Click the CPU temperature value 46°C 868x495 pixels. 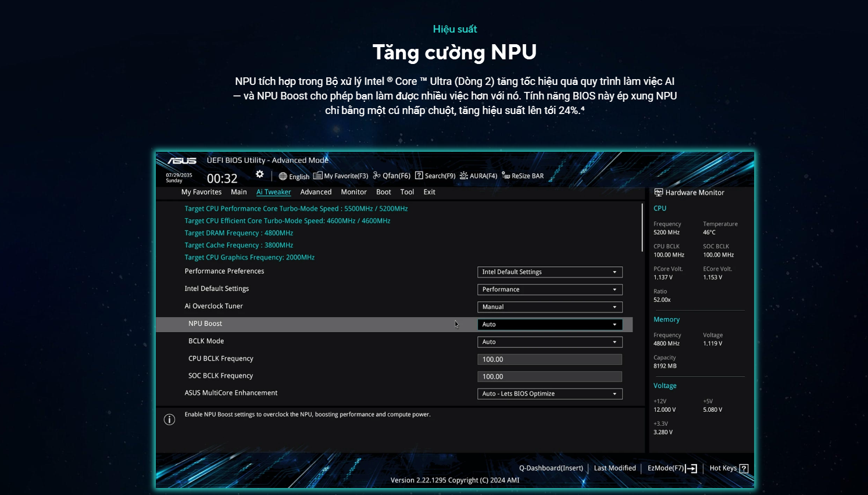(x=709, y=232)
